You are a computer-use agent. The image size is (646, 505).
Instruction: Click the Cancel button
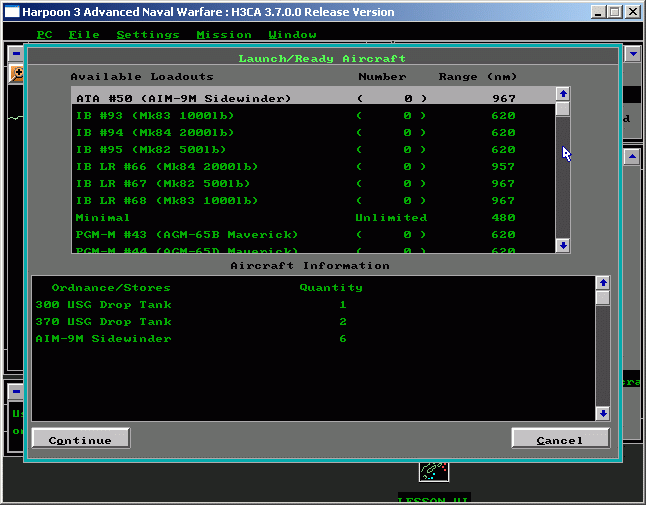560,438
